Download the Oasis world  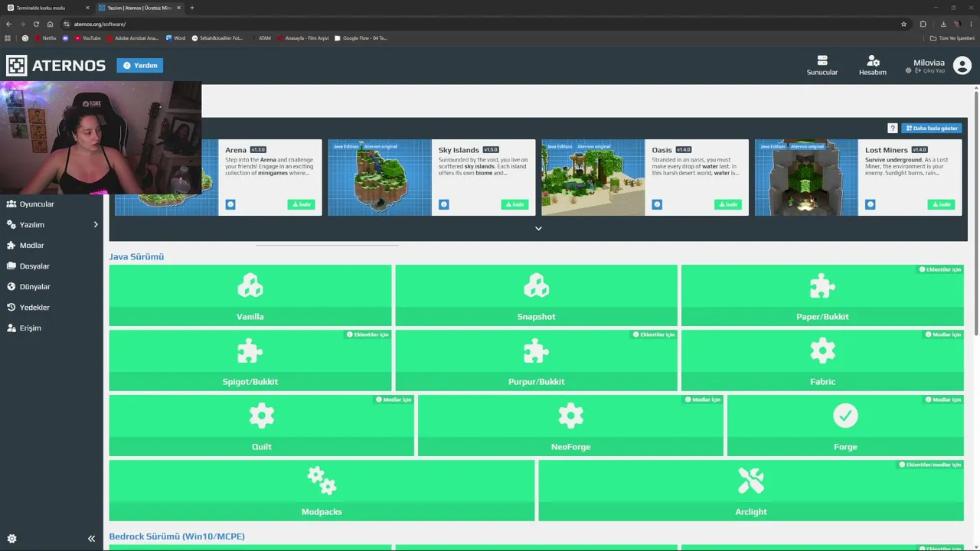click(x=728, y=204)
